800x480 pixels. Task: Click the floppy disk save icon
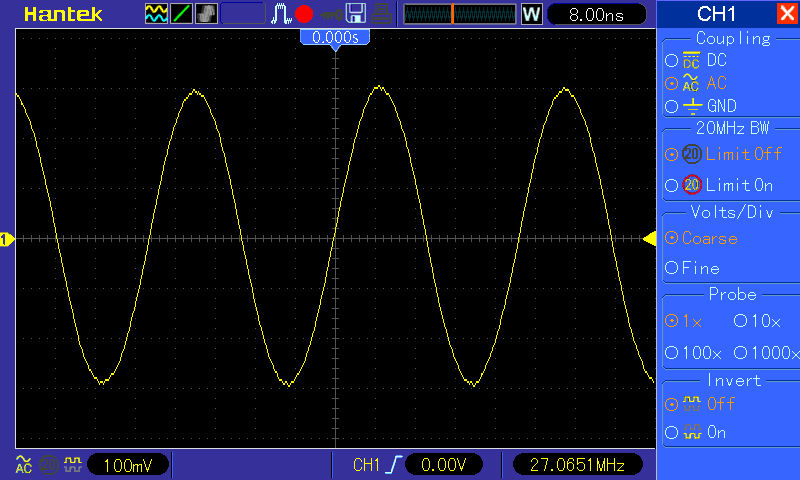pyautogui.click(x=356, y=14)
